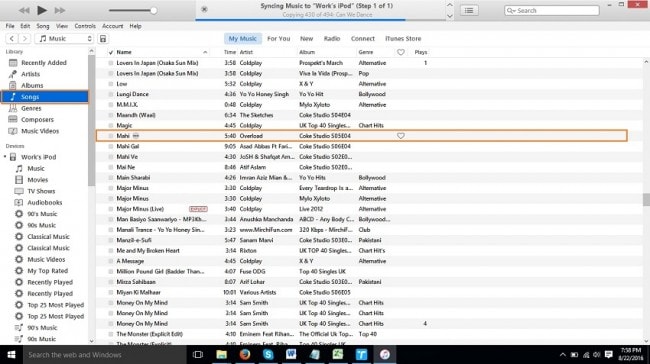This screenshot has height=364, width=650.
Task: Toggle the checkbox for Lungi Dance
Action: click(111, 94)
